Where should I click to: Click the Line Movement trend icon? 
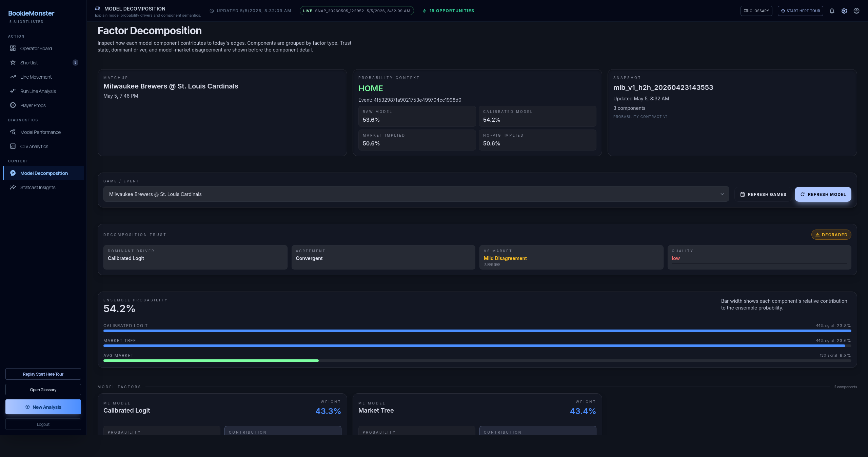[13, 77]
